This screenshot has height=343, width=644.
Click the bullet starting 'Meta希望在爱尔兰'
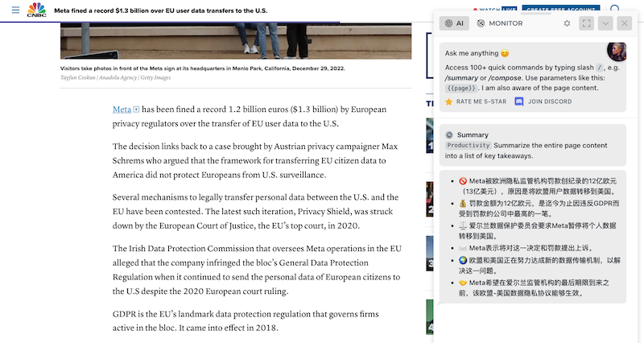[x=534, y=287]
